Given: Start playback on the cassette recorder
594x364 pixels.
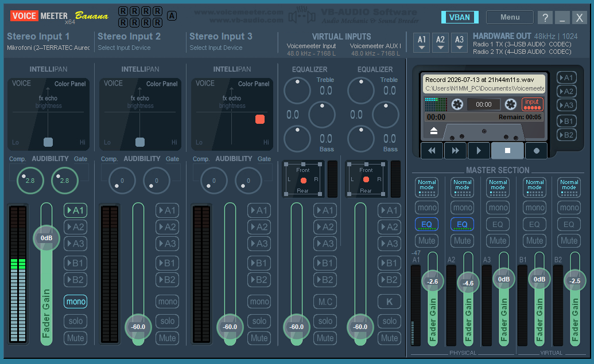Looking at the screenshot, I should click(479, 151).
